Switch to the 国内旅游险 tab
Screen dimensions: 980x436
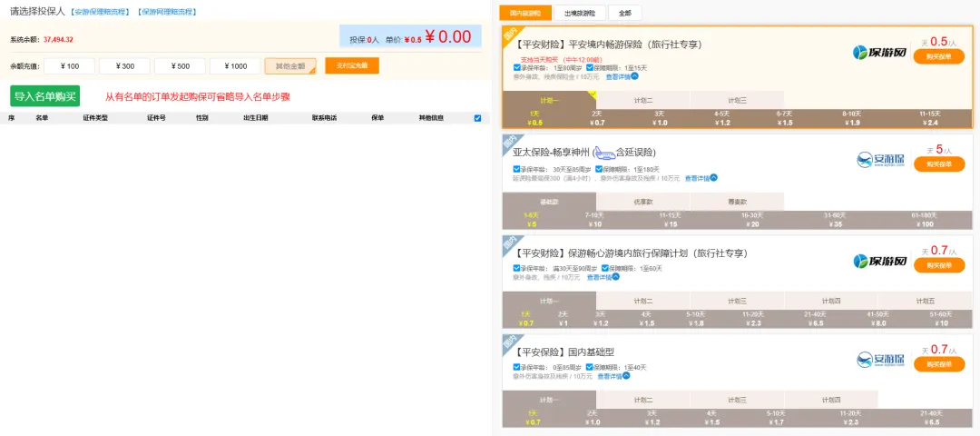point(525,13)
